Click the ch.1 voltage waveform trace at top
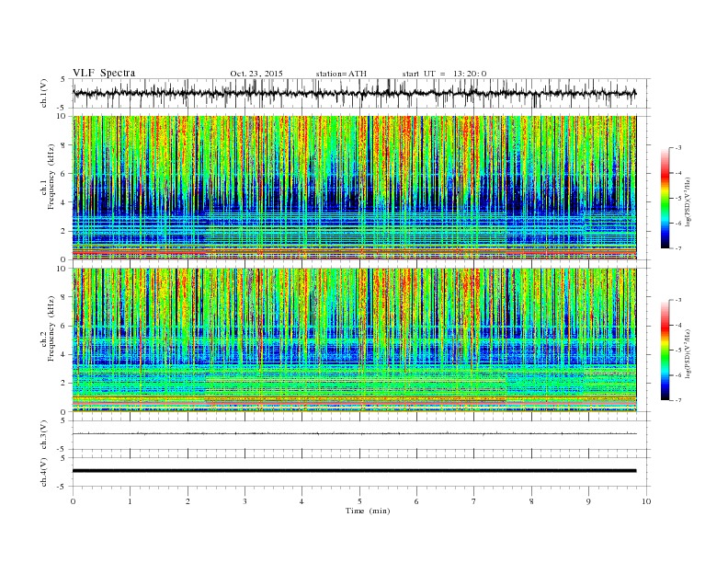The width and height of the screenshot is (728, 563). (354, 93)
